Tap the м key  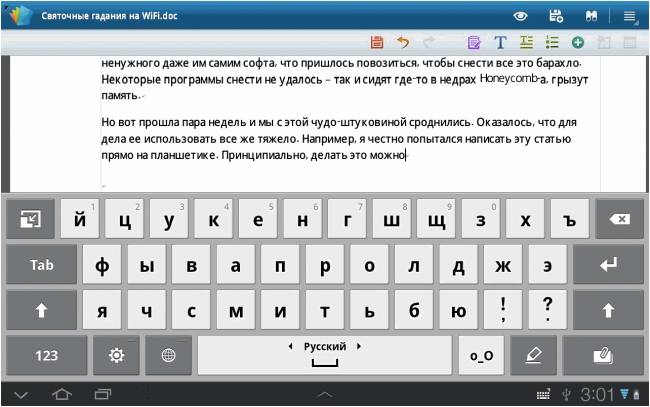236,310
